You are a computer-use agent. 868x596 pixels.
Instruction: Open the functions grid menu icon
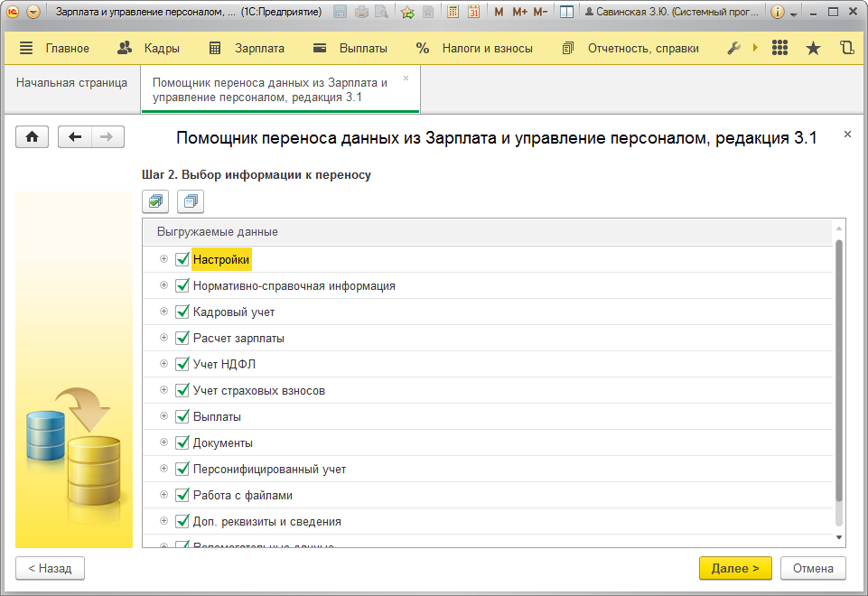(780, 48)
